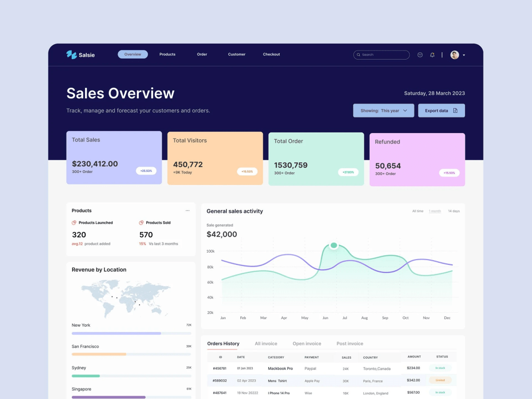Open the Total Sales card
The width and height of the screenshot is (532, 399).
(114, 157)
